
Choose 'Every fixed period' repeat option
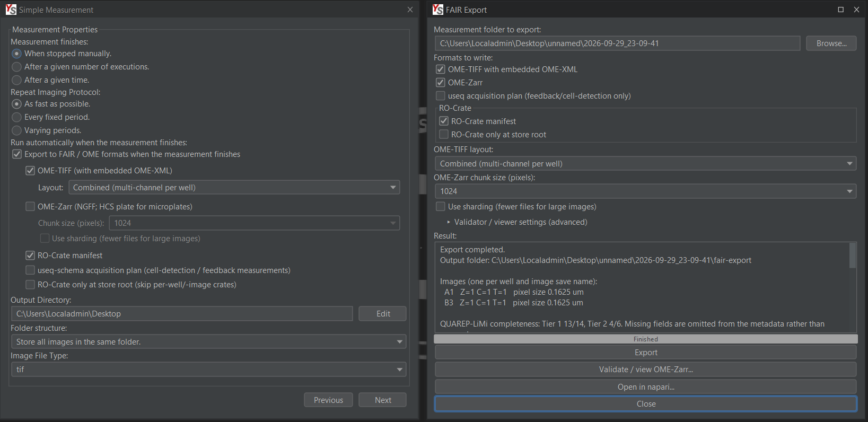(17, 117)
